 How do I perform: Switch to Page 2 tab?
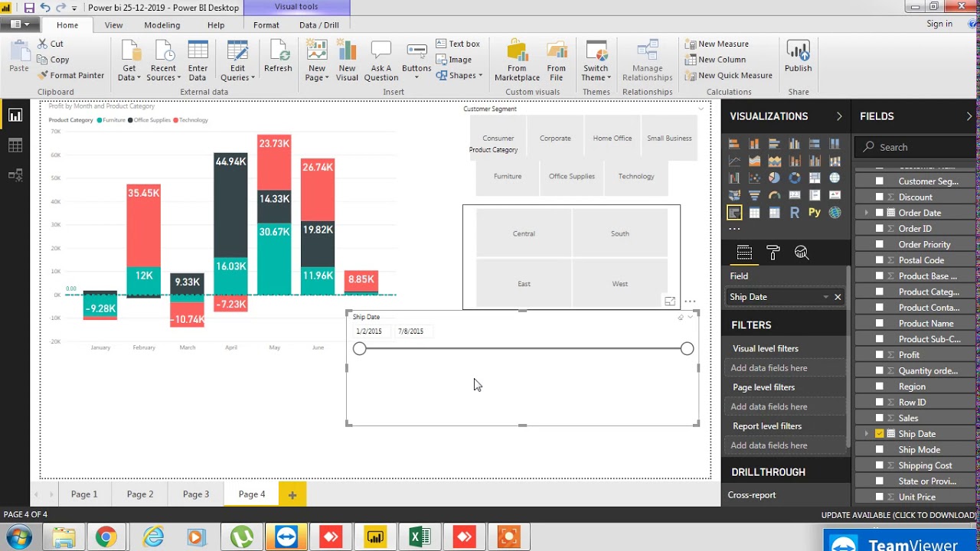(140, 494)
